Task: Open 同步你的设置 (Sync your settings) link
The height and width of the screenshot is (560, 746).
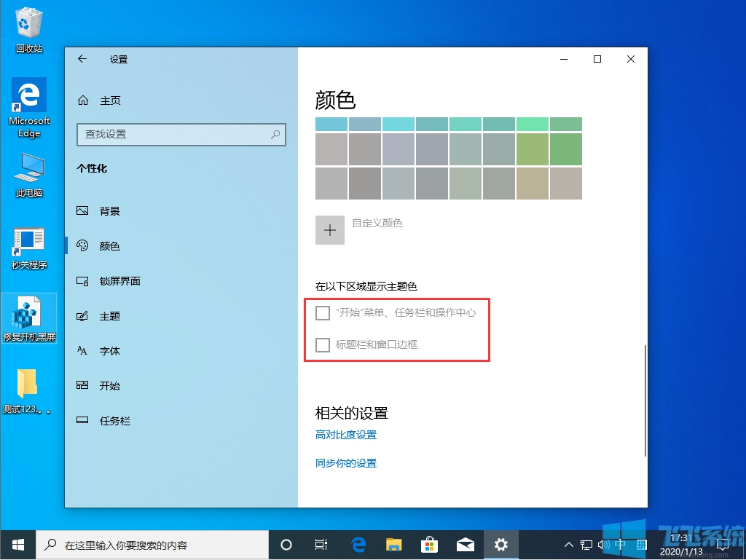Action: 345,462
